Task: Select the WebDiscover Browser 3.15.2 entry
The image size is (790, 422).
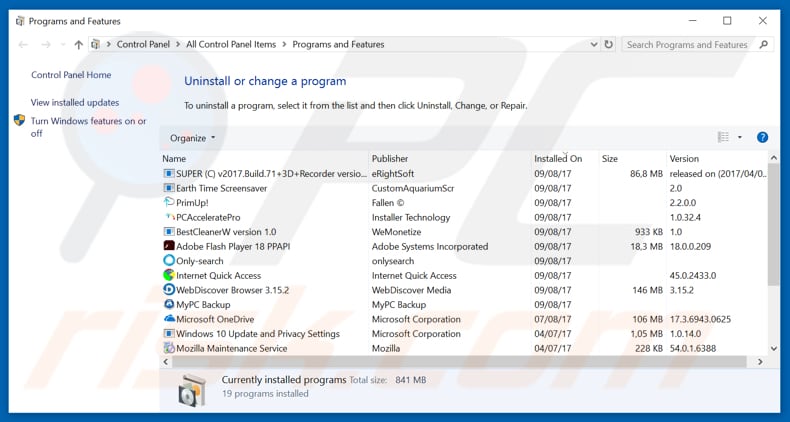Action: (x=232, y=290)
